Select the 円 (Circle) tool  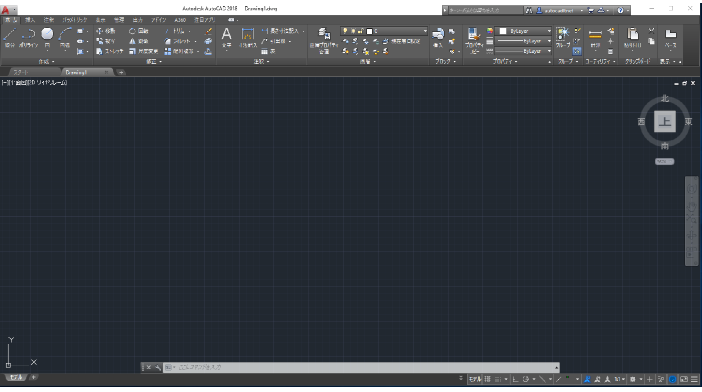(47, 38)
